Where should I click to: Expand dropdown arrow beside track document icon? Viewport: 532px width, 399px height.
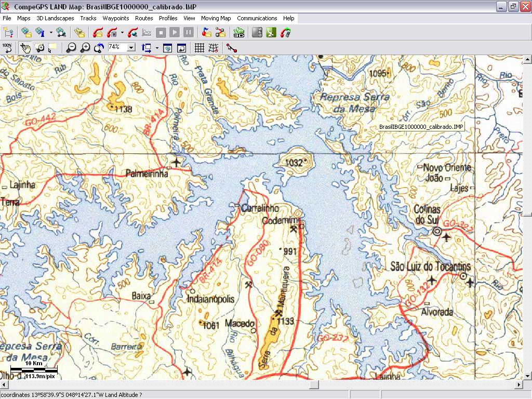pyautogui.click(x=122, y=33)
